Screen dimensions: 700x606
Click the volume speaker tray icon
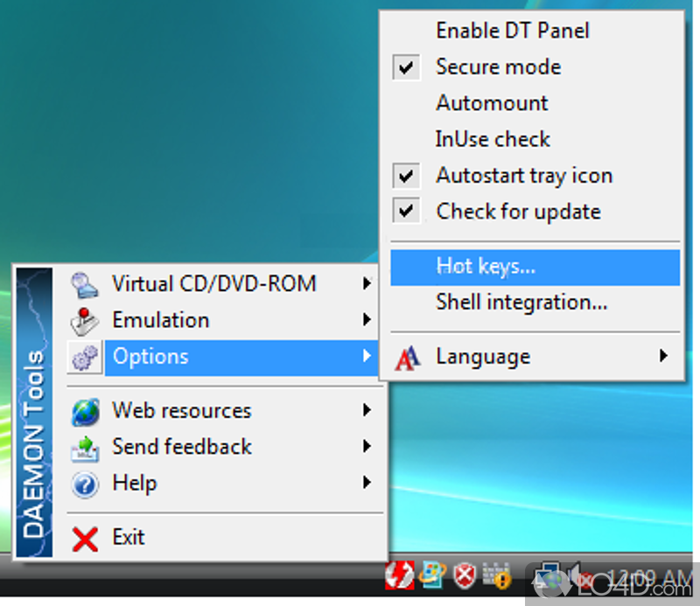pyautogui.click(x=578, y=576)
